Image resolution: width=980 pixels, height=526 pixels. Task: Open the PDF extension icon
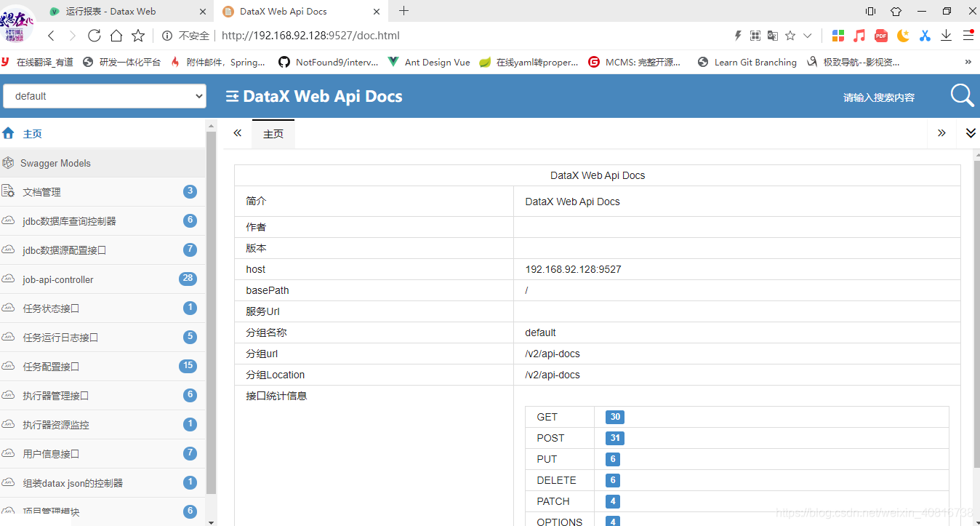881,36
